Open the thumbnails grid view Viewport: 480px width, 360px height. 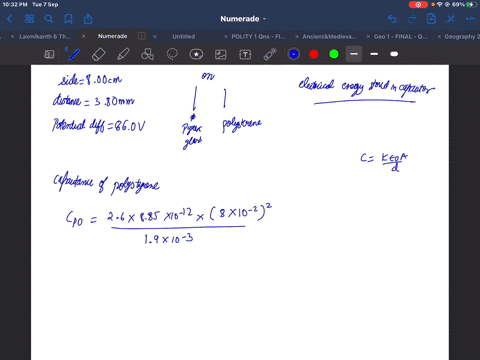[29, 19]
